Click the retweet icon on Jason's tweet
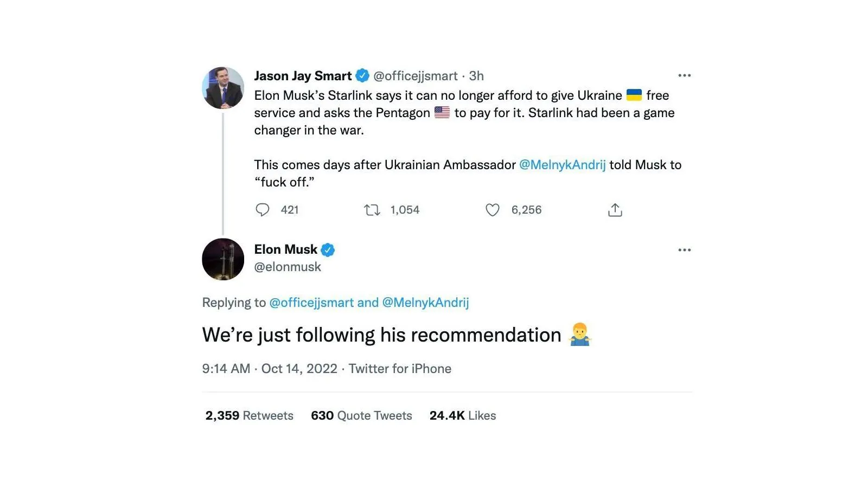 coord(372,210)
